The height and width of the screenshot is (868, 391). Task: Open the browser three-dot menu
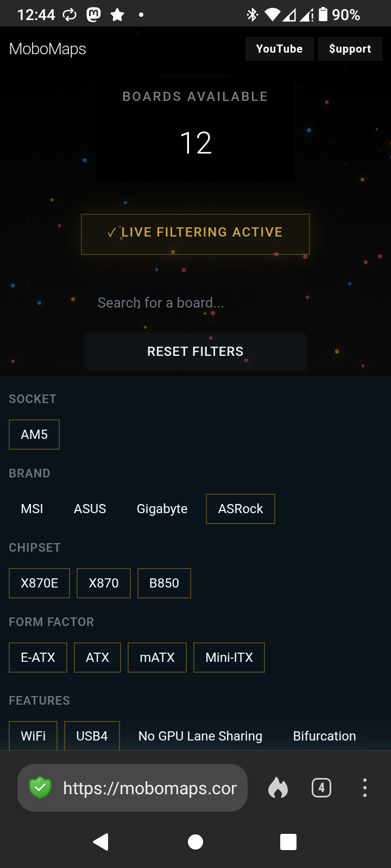[365, 788]
